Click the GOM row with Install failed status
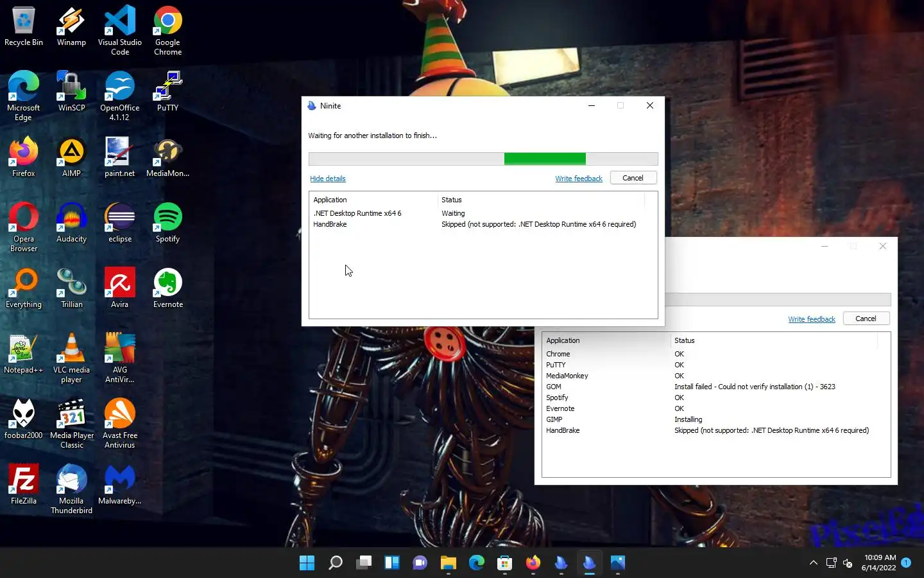Image resolution: width=924 pixels, height=578 pixels. (x=715, y=387)
